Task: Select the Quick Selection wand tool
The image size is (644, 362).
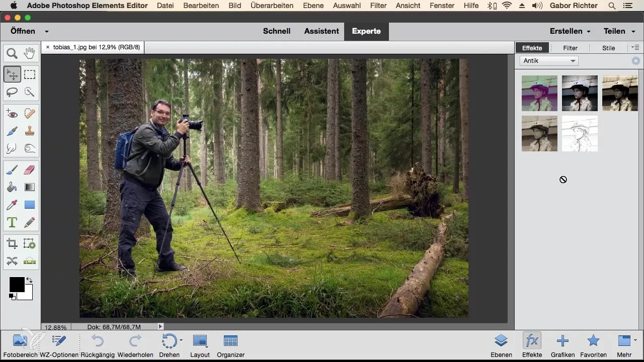Action: [30, 92]
